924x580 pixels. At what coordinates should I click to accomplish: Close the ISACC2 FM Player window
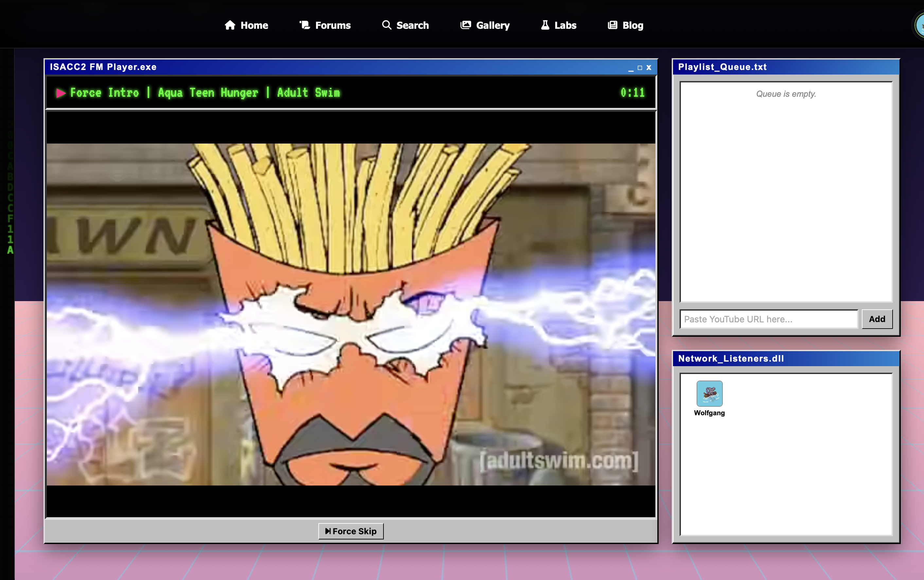[649, 67]
